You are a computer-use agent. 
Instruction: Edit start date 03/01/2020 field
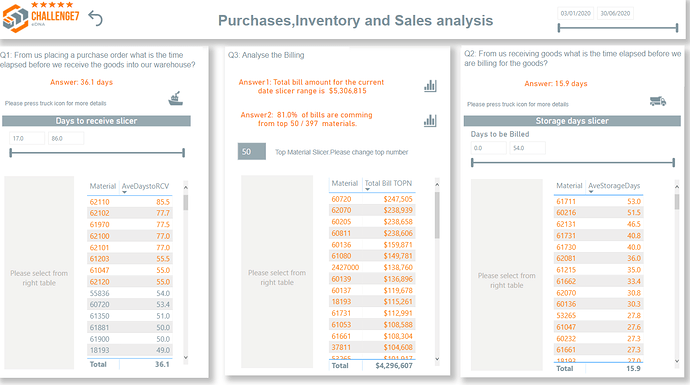coord(576,13)
